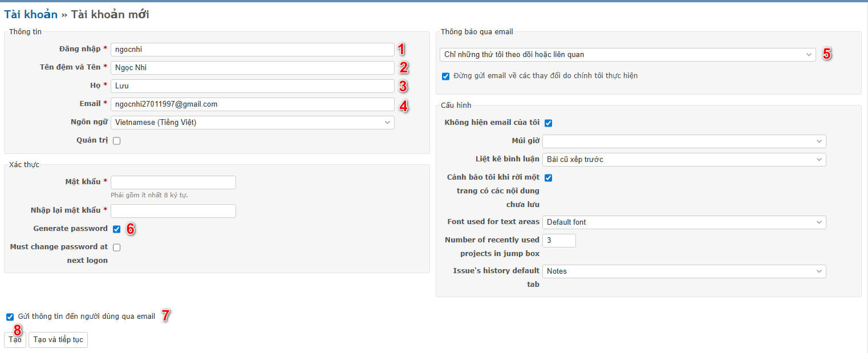Image resolution: width=868 pixels, height=353 pixels.
Task: Click the Đăng nhập login input field
Action: coord(252,50)
